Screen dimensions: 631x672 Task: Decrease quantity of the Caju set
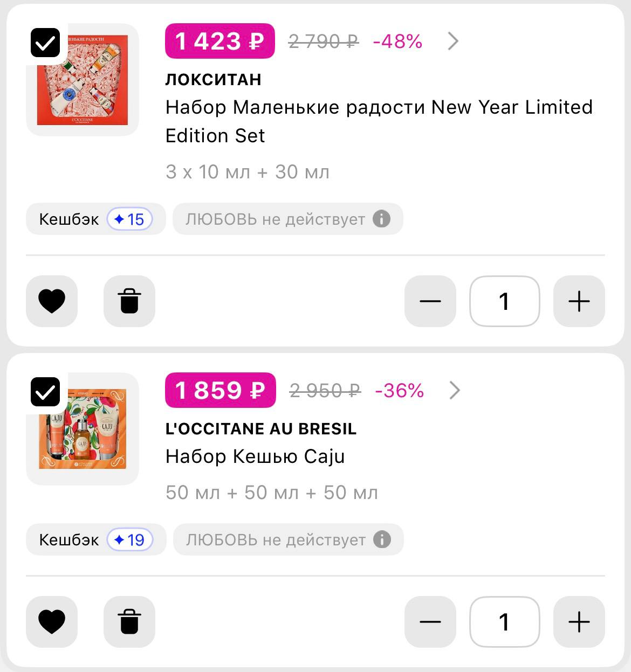click(430, 621)
